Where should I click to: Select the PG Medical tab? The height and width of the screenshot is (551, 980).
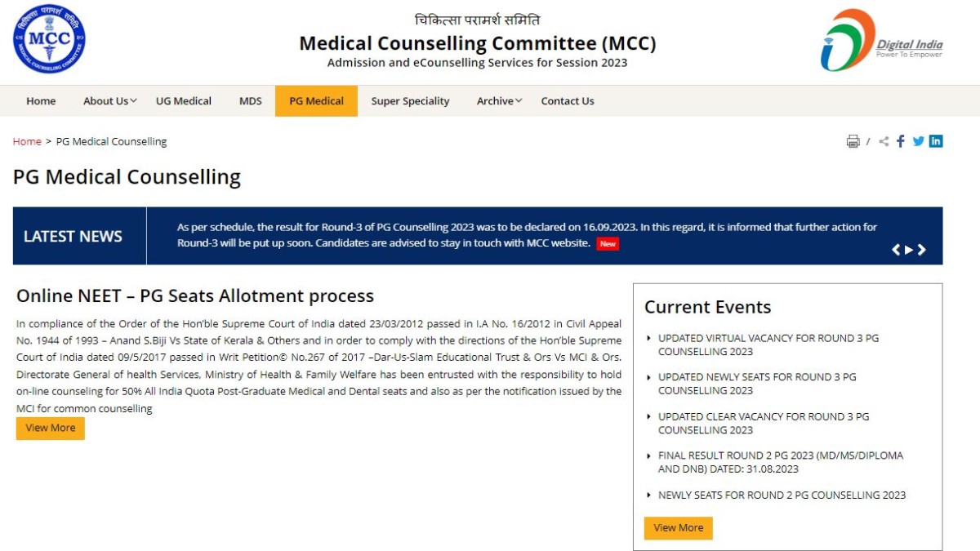[x=316, y=101]
